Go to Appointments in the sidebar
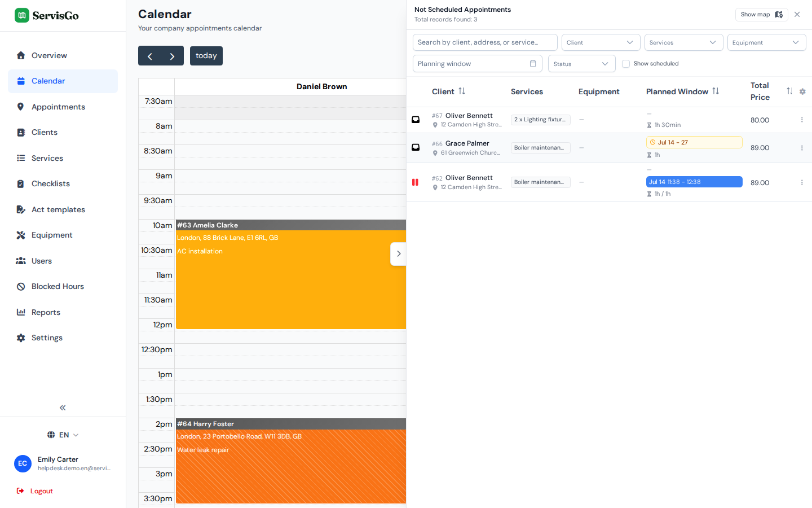812x508 pixels. (x=58, y=107)
